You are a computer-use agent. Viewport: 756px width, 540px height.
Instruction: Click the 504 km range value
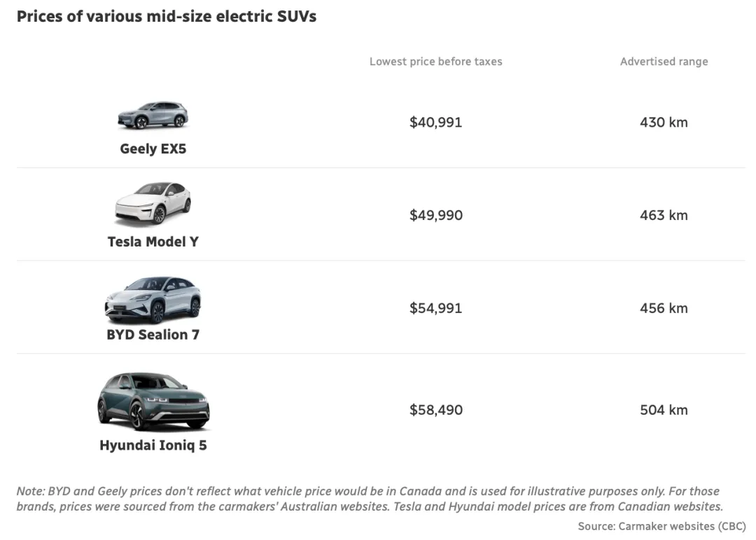click(x=664, y=410)
